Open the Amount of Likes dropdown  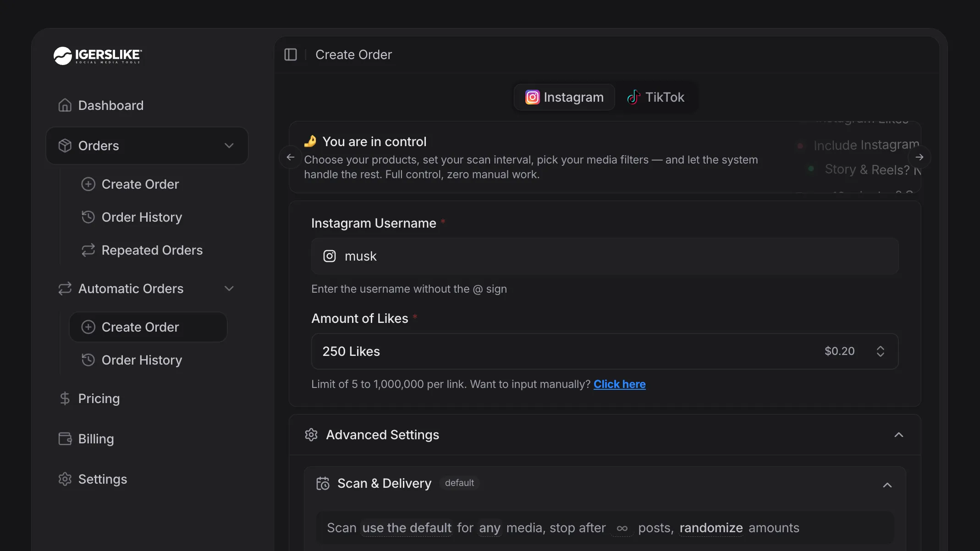(605, 351)
